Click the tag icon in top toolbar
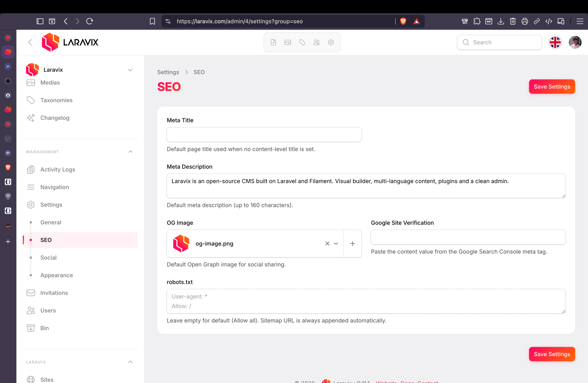 (x=302, y=42)
